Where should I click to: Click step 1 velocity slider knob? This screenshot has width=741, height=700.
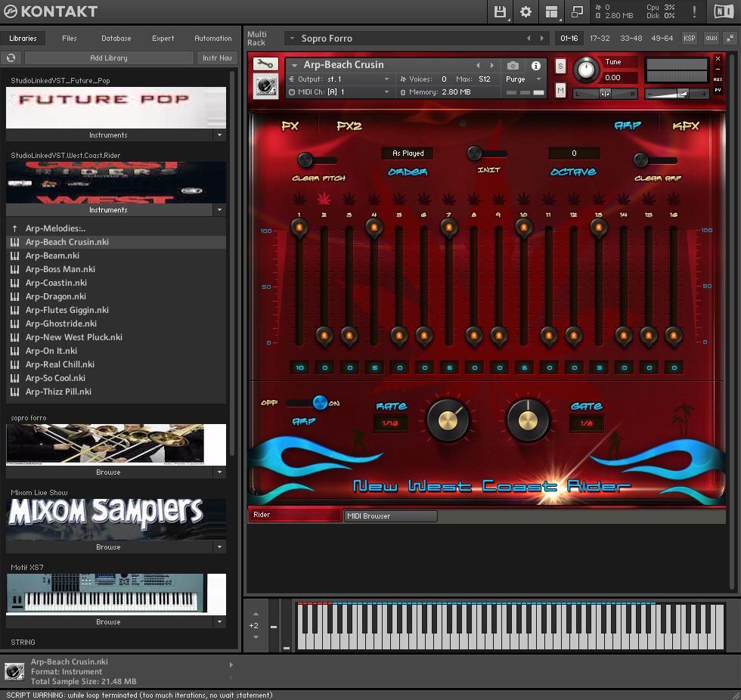tap(299, 228)
